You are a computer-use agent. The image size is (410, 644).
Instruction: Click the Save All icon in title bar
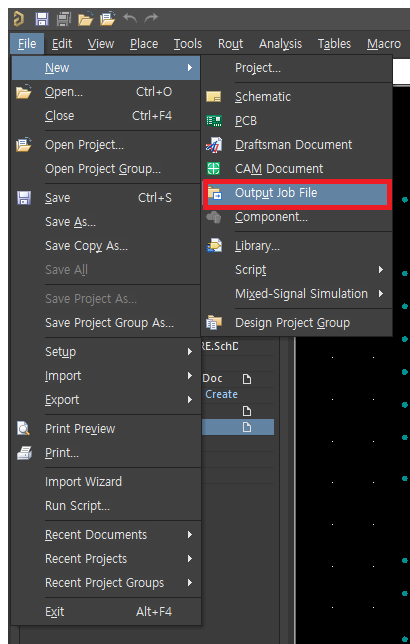click(x=64, y=19)
